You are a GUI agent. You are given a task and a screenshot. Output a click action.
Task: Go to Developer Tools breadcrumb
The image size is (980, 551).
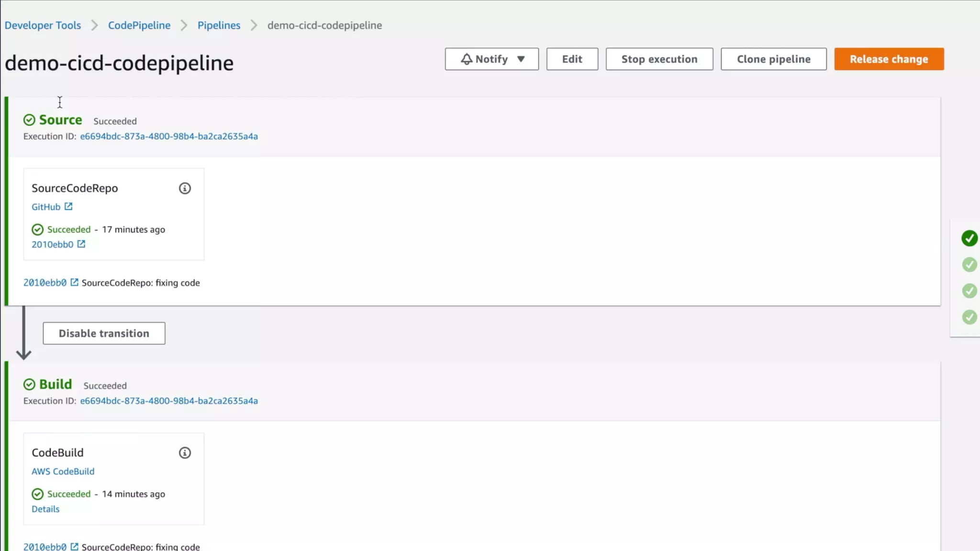(x=43, y=25)
